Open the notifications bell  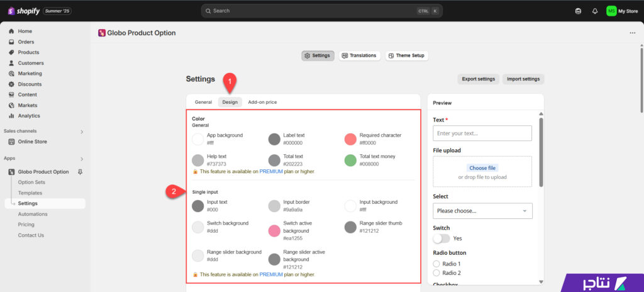point(595,11)
